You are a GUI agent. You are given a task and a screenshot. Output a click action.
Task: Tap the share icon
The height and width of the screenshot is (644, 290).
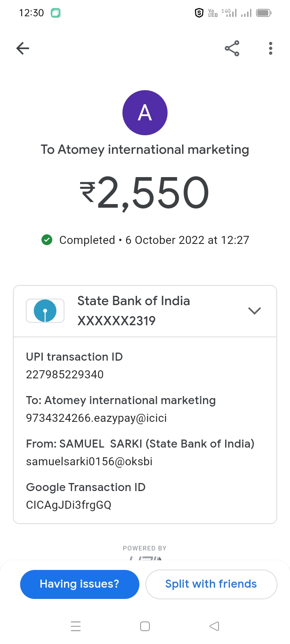232,49
